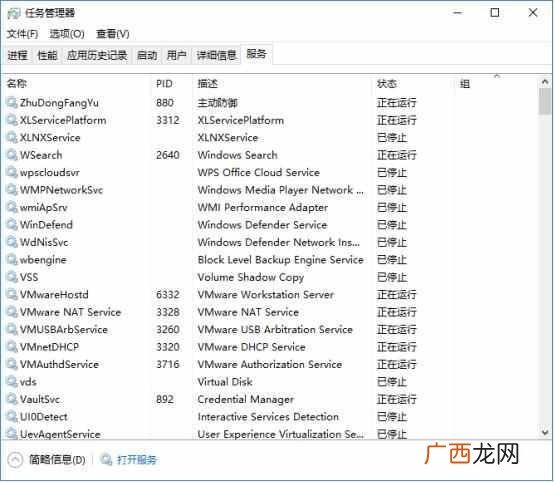Click the VMUSBArbService service icon

12,329
